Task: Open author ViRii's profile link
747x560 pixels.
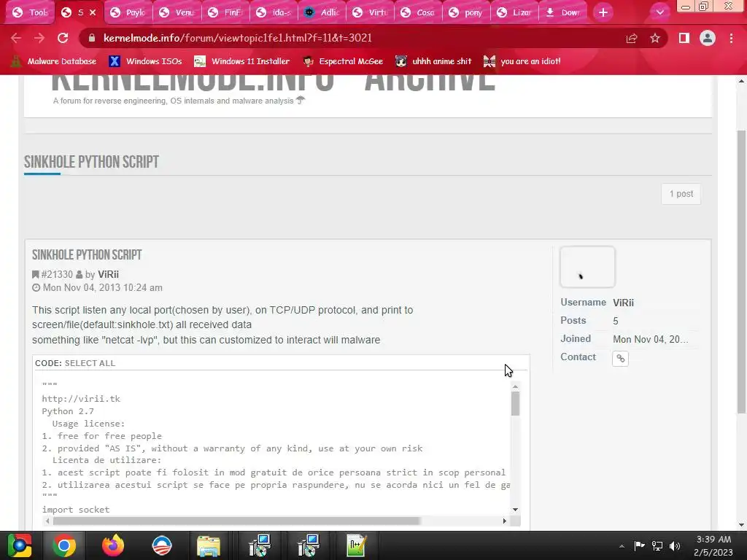Action: (108, 274)
